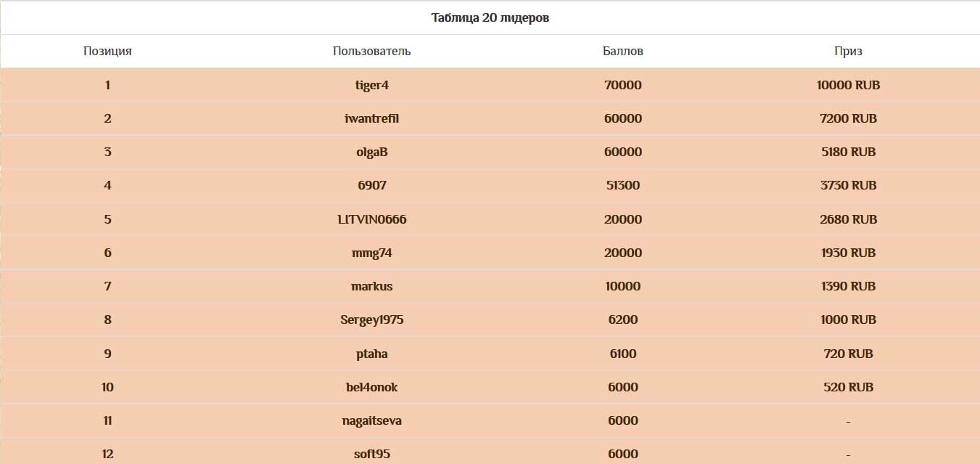980x464 pixels.
Task: Select user Sergey1975
Action: click(x=372, y=319)
